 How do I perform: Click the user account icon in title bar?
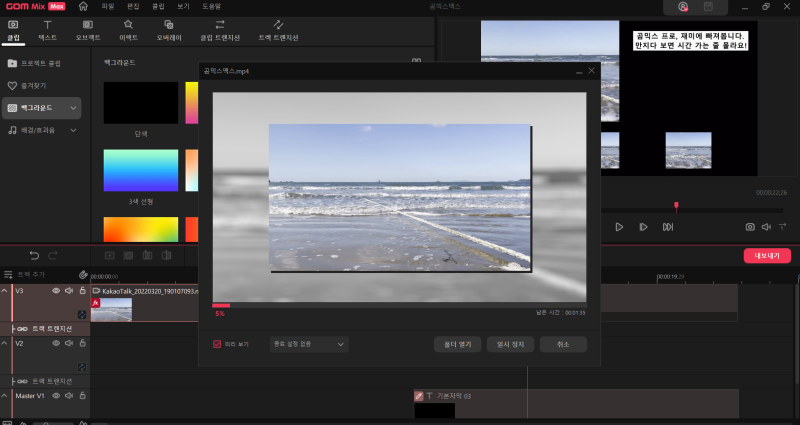click(683, 7)
